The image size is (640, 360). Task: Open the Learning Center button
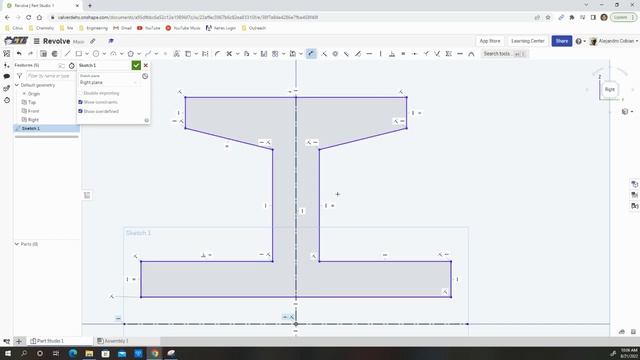527,41
